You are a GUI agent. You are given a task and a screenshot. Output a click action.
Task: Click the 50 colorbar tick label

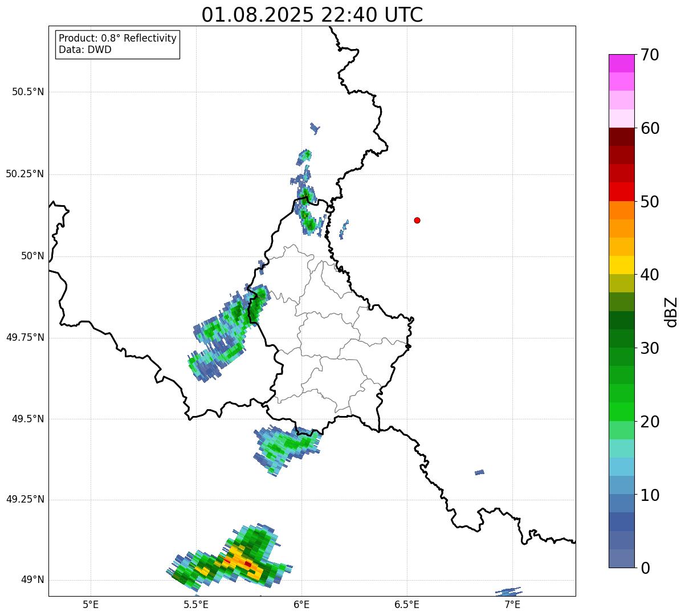coord(650,202)
